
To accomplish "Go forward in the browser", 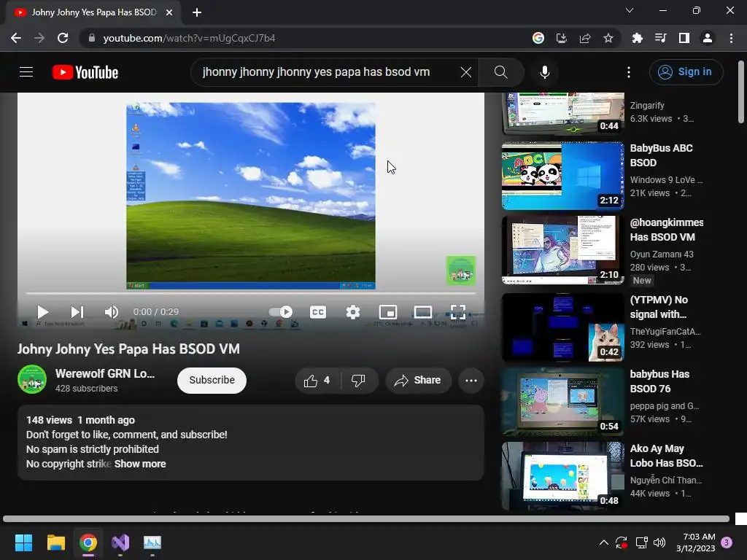I will (39, 38).
